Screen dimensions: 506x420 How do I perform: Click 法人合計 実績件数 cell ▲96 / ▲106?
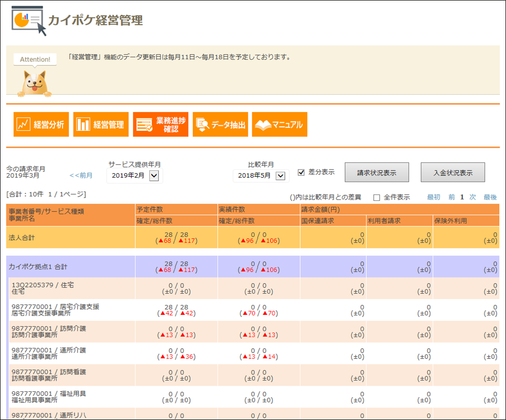259,237
